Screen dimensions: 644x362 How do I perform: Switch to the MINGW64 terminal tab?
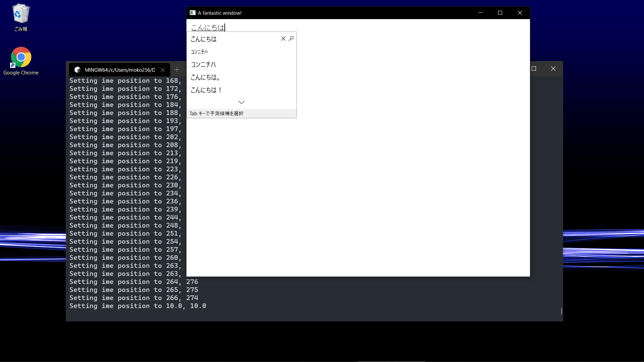coord(120,70)
